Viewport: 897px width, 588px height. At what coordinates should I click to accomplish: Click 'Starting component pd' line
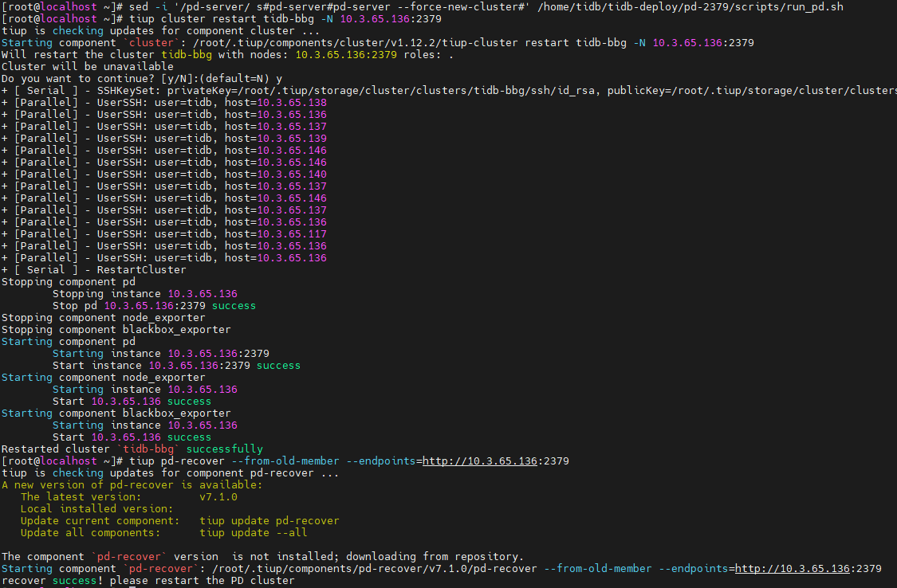(69, 342)
